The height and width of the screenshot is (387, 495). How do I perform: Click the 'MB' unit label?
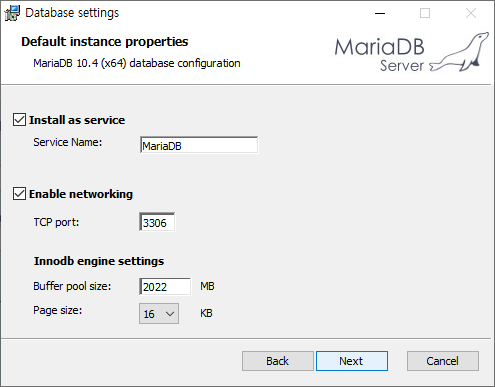coord(207,286)
